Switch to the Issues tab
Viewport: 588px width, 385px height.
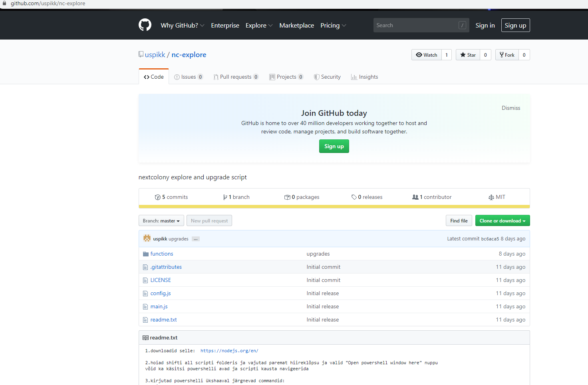point(189,77)
